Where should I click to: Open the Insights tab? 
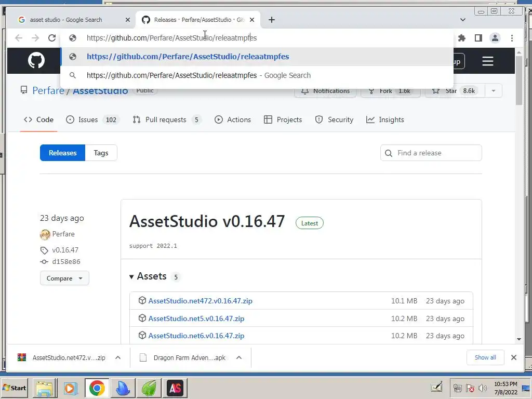(x=385, y=120)
